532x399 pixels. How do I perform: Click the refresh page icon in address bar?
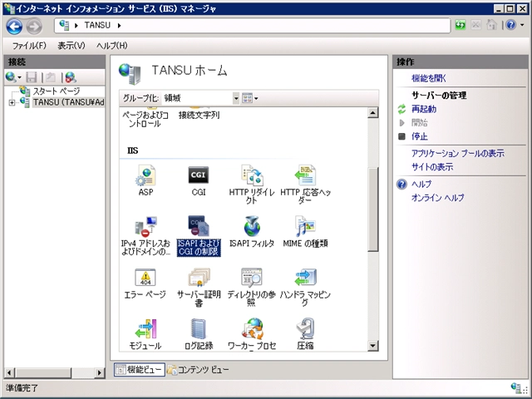(461, 25)
